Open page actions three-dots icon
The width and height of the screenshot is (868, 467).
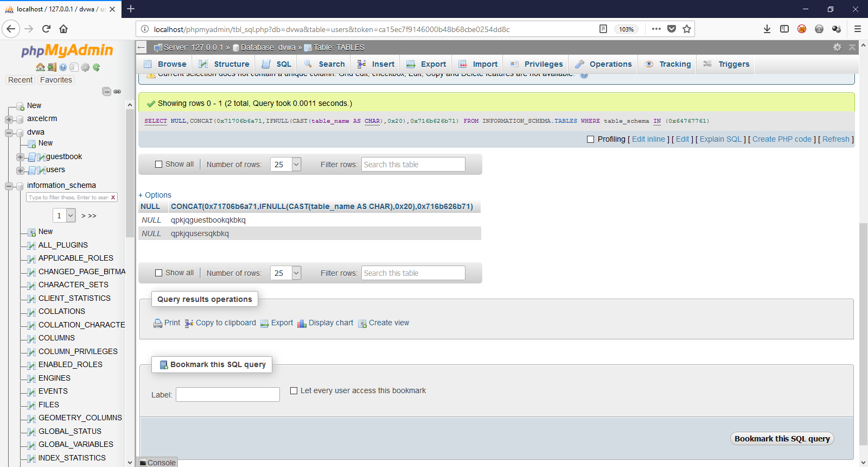pyautogui.click(x=656, y=29)
